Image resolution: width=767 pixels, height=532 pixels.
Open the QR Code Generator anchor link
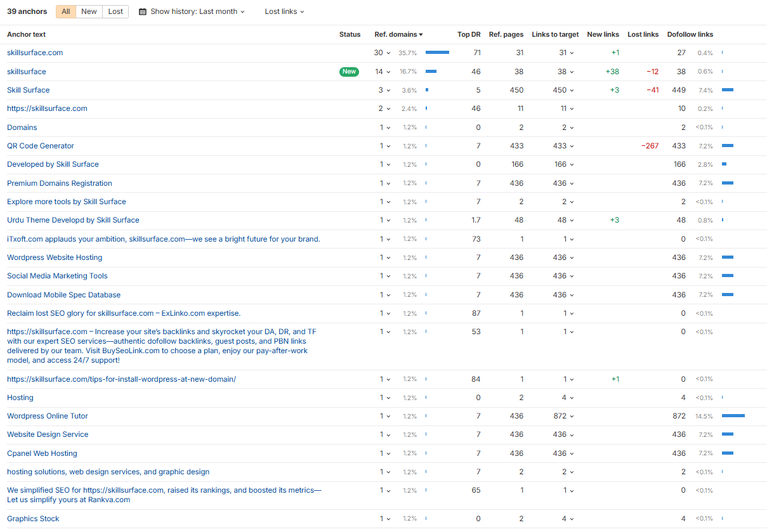41,146
